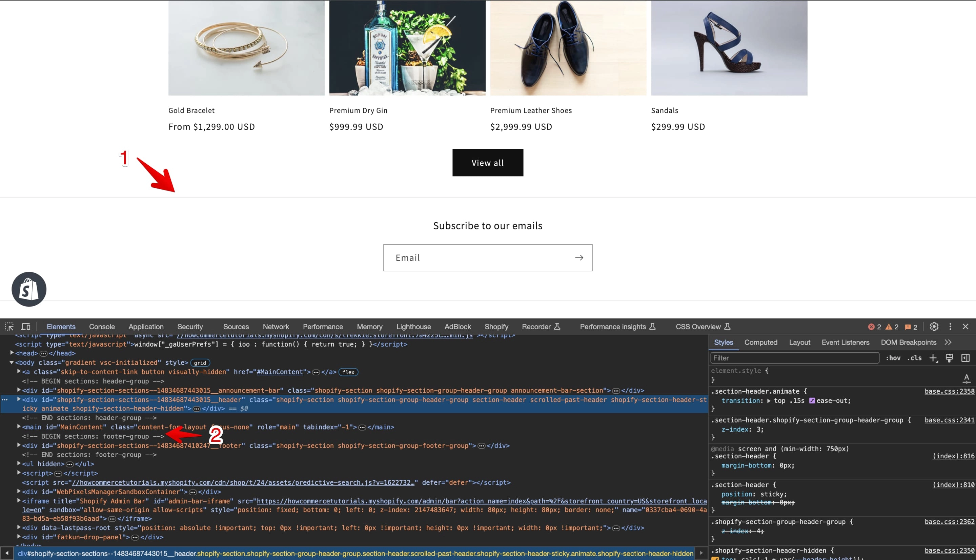Toggle the top property checkbox
Image resolution: width=976 pixels, height=560 pixels.
tap(715, 558)
